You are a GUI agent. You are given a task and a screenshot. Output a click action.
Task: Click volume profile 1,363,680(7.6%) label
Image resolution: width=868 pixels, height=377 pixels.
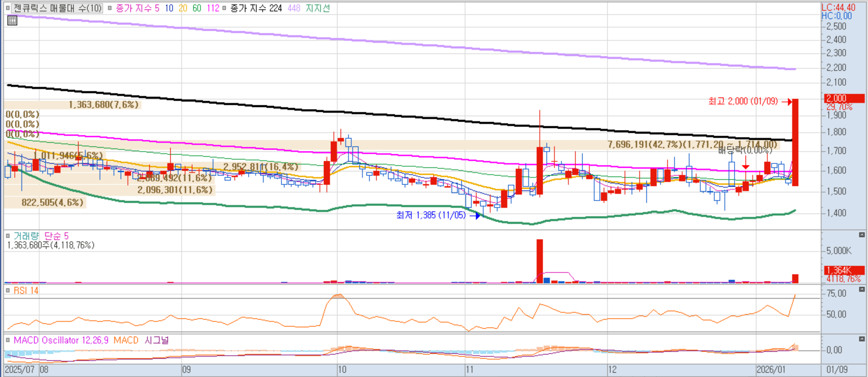[103, 104]
